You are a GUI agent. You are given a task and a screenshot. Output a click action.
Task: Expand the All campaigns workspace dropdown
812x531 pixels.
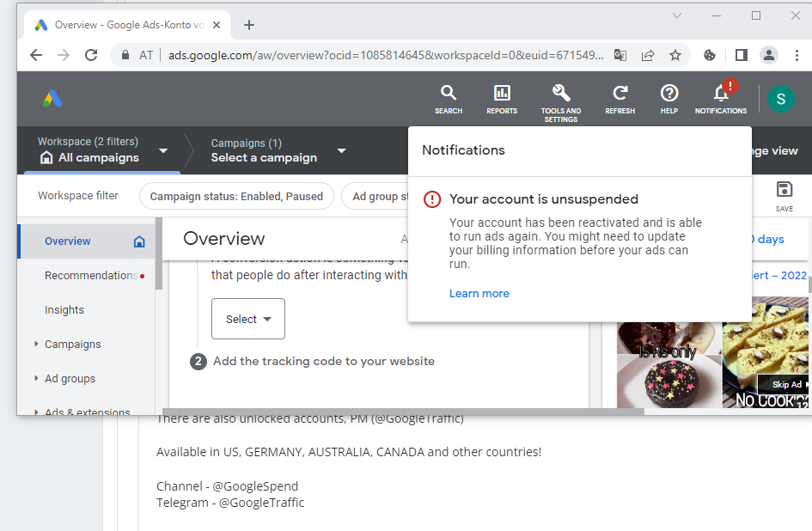pyautogui.click(x=163, y=150)
